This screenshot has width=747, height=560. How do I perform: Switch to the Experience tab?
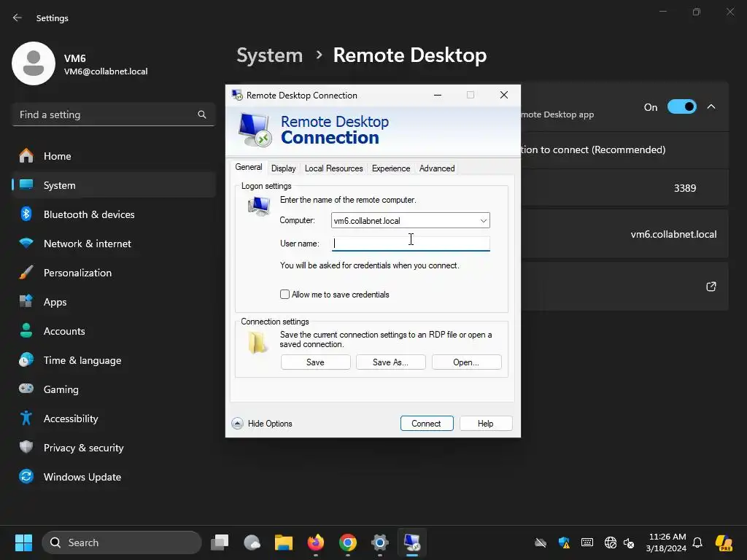[391, 168]
